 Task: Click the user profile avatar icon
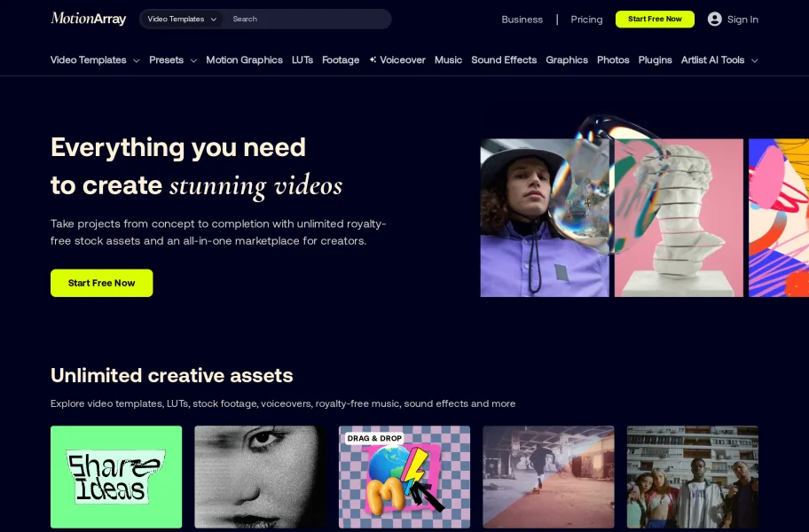714,20
